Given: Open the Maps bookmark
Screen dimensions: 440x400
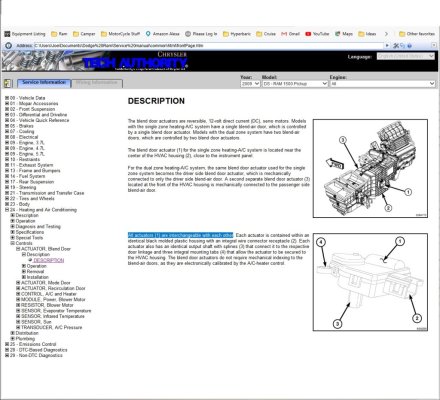Looking at the screenshot, I should tap(344, 34).
